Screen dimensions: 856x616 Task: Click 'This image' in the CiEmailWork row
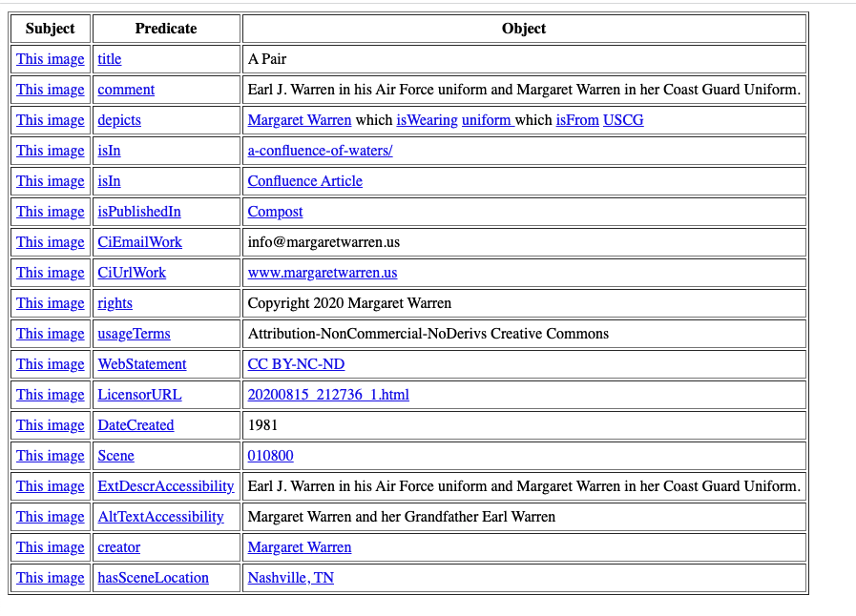click(x=51, y=242)
